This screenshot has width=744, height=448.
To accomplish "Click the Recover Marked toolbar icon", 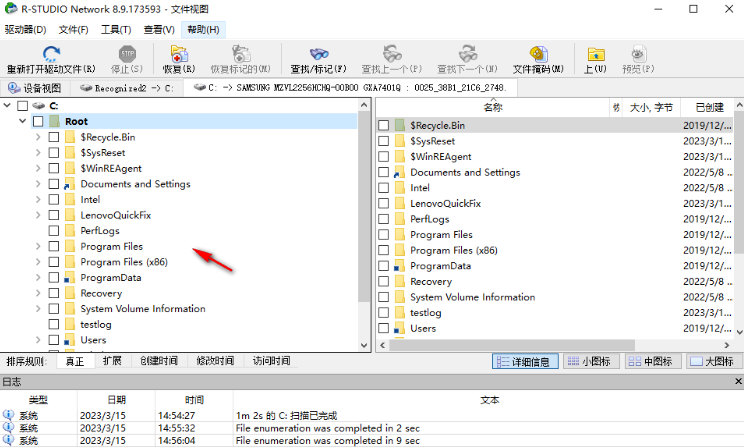I will [241, 54].
